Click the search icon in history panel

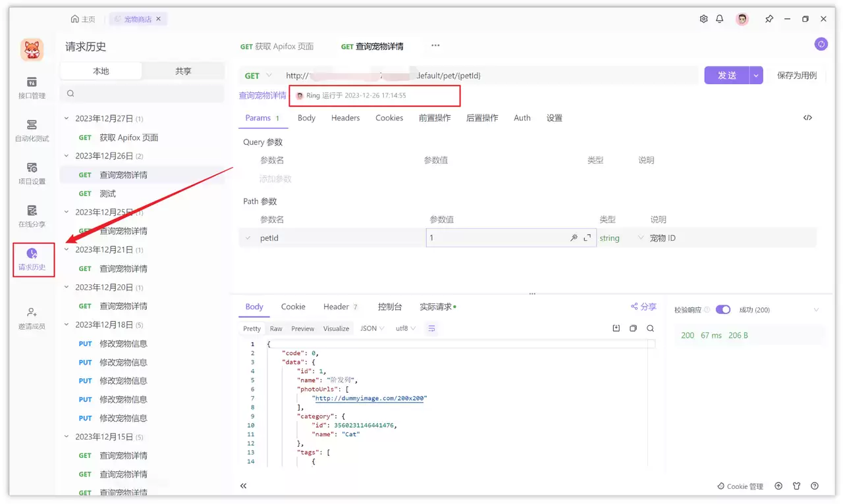[x=70, y=94]
